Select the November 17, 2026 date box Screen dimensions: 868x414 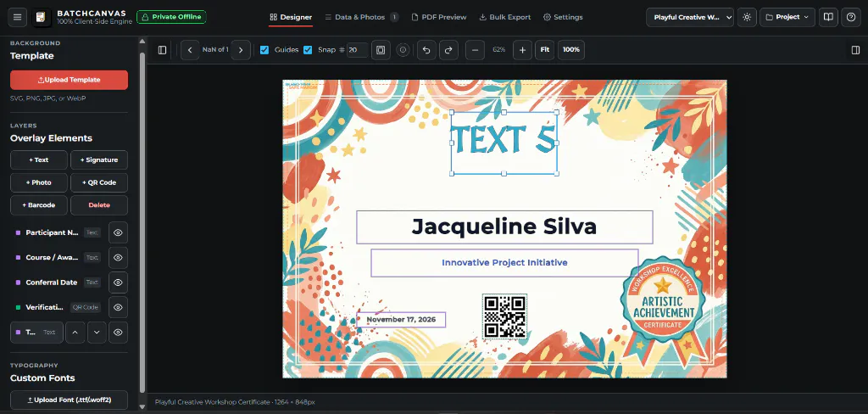click(401, 320)
